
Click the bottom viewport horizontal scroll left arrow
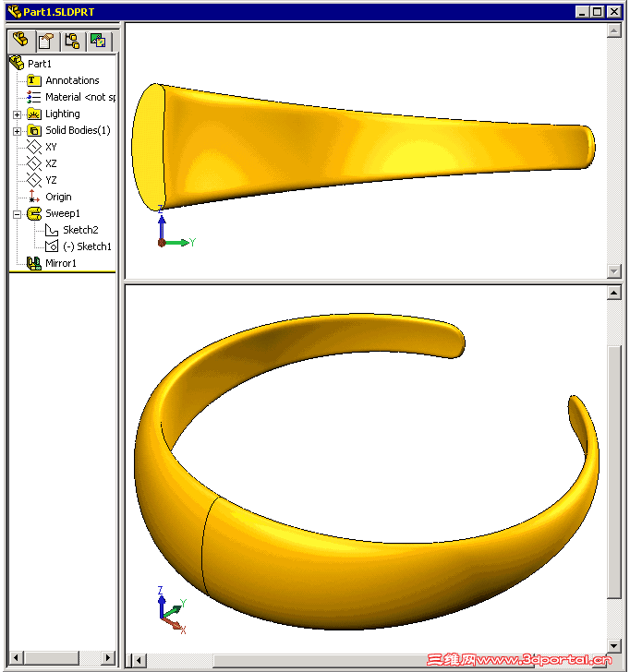tap(139, 660)
